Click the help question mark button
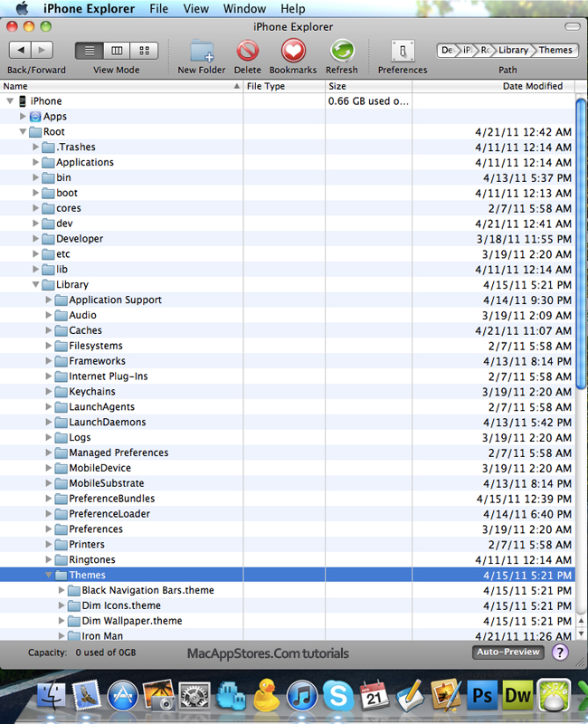Viewport: 588px width, 724px height. [x=560, y=653]
